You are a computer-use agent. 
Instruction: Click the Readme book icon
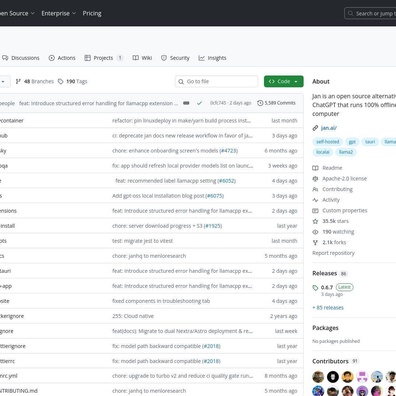tap(315, 168)
